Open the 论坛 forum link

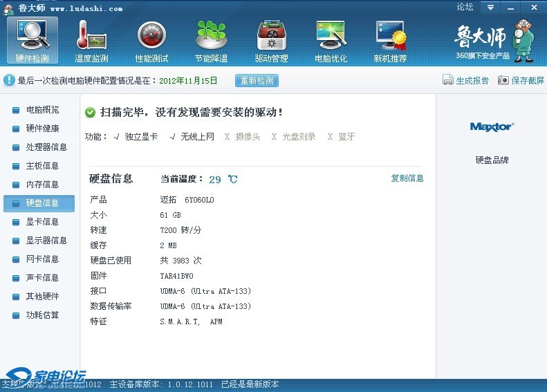click(x=465, y=8)
